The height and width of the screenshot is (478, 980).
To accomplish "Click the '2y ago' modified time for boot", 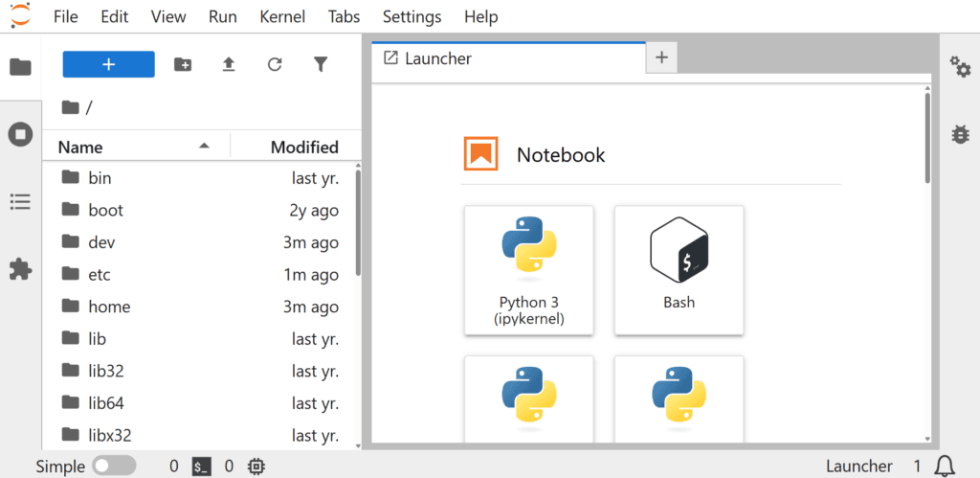I will point(314,211).
